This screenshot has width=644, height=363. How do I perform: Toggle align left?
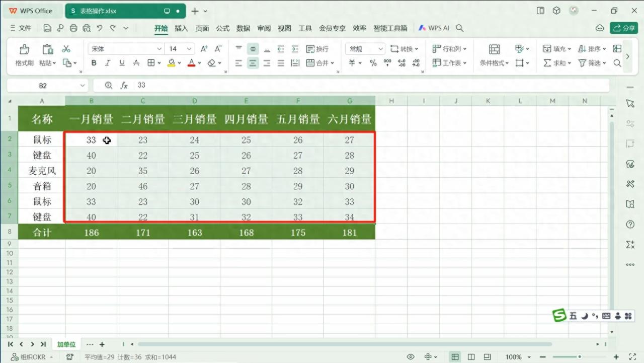coord(238,63)
